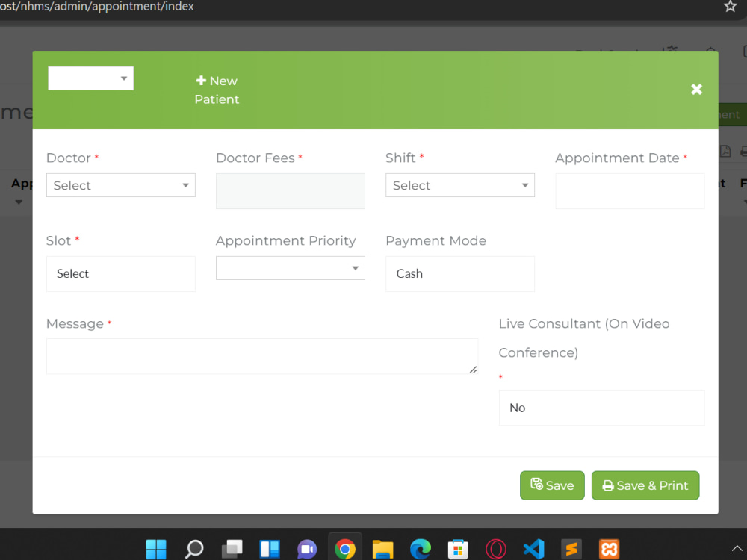Open Task View on the taskbar

pyautogui.click(x=232, y=549)
